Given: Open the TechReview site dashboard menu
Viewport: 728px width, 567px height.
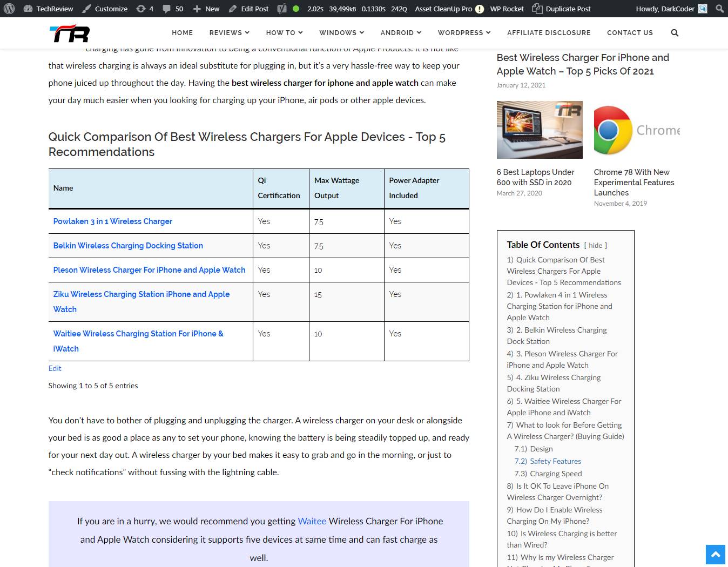Looking at the screenshot, I should coord(49,9).
